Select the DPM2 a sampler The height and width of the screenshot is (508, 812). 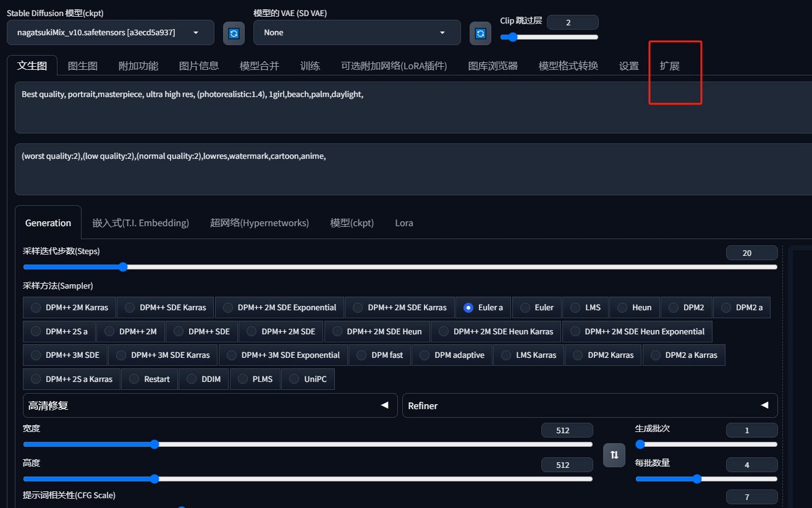[x=742, y=307]
